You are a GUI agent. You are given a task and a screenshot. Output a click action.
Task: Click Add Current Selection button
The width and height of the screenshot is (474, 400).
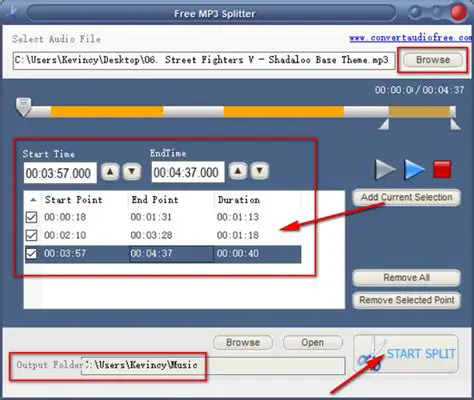click(x=407, y=197)
